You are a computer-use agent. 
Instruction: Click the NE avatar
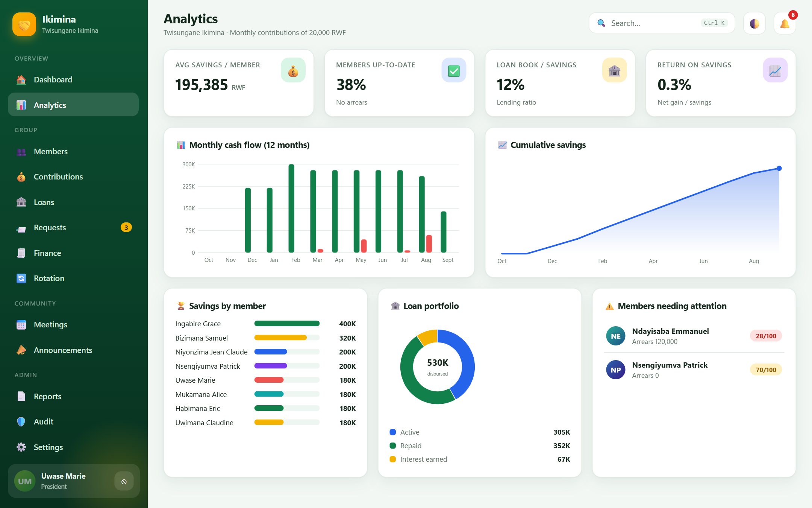point(616,336)
